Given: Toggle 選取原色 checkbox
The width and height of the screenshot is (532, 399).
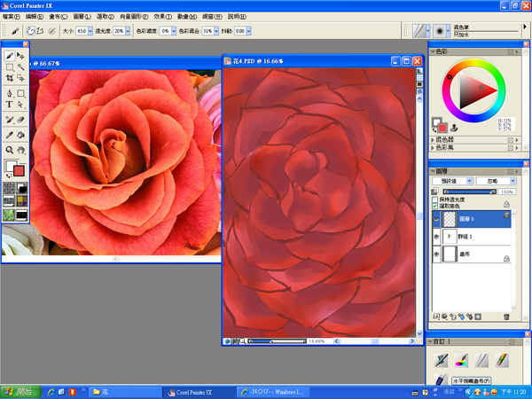Looking at the screenshot, I should pos(437,205).
